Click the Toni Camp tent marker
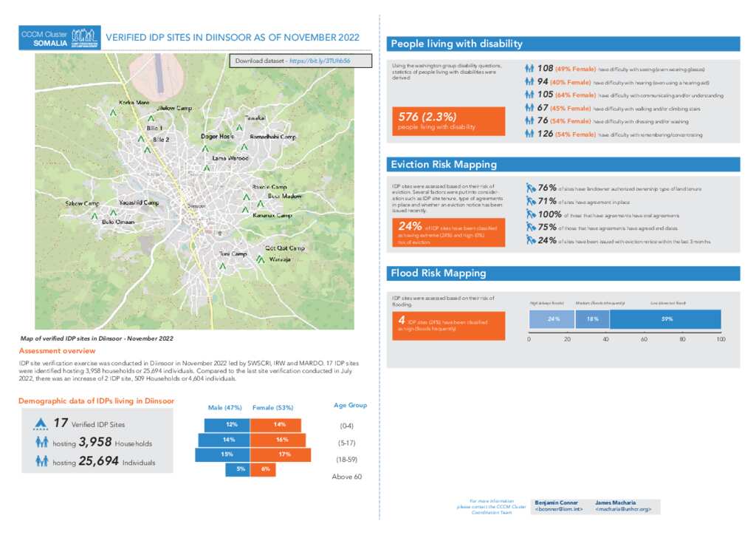 tap(223, 266)
